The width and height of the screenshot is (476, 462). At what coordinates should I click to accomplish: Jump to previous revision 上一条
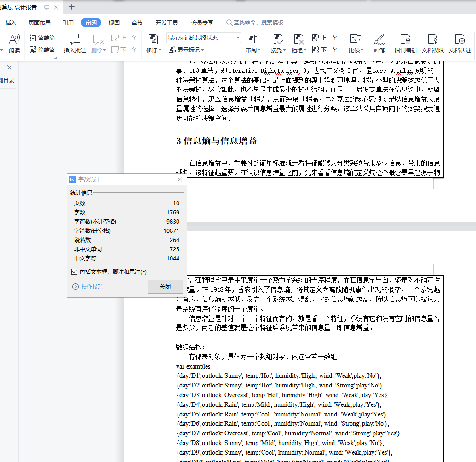(325, 38)
